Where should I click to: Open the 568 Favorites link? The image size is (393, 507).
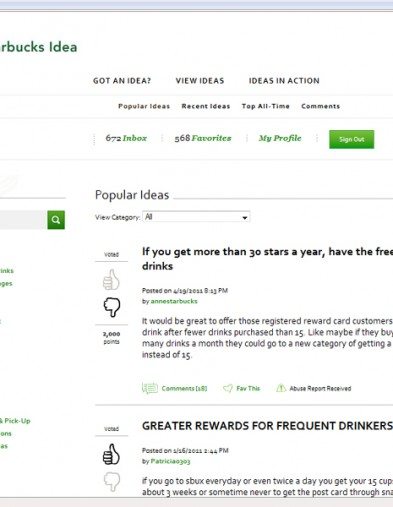pos(203,138)
